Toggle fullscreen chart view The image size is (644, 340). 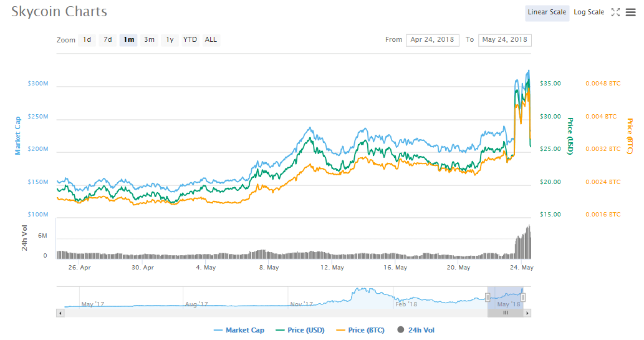coord(615,12)
